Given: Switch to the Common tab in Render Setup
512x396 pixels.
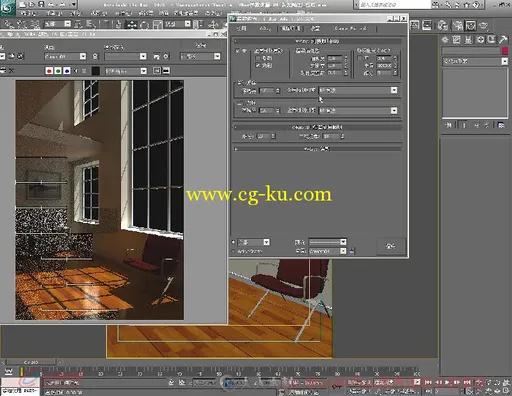Looking at the screenshot, I should pos(242,29).
